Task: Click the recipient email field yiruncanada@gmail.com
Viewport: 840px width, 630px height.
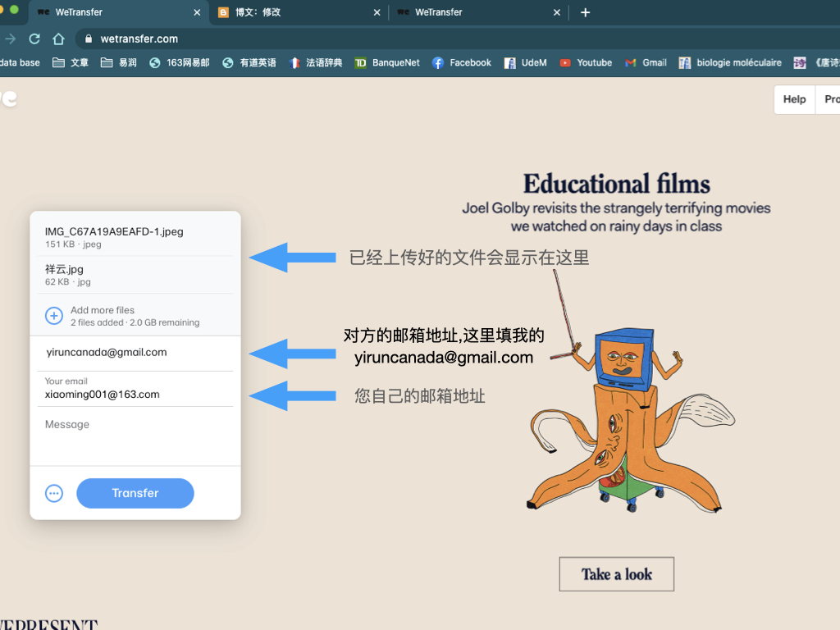Action: tap(135, 353)
